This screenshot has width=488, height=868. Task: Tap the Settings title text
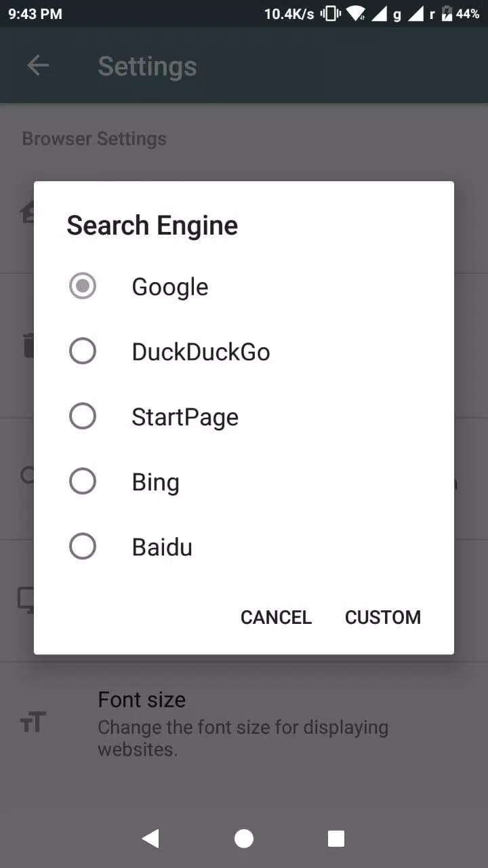[x=147, y=66]
